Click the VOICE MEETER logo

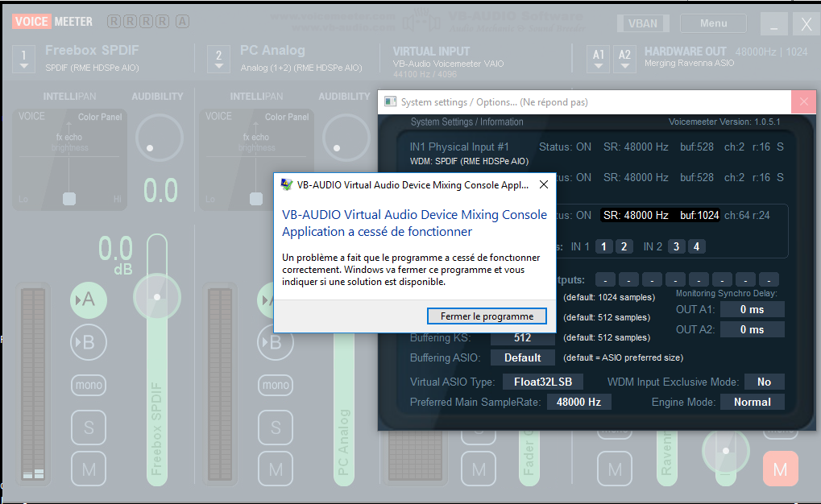pos(52,22)
